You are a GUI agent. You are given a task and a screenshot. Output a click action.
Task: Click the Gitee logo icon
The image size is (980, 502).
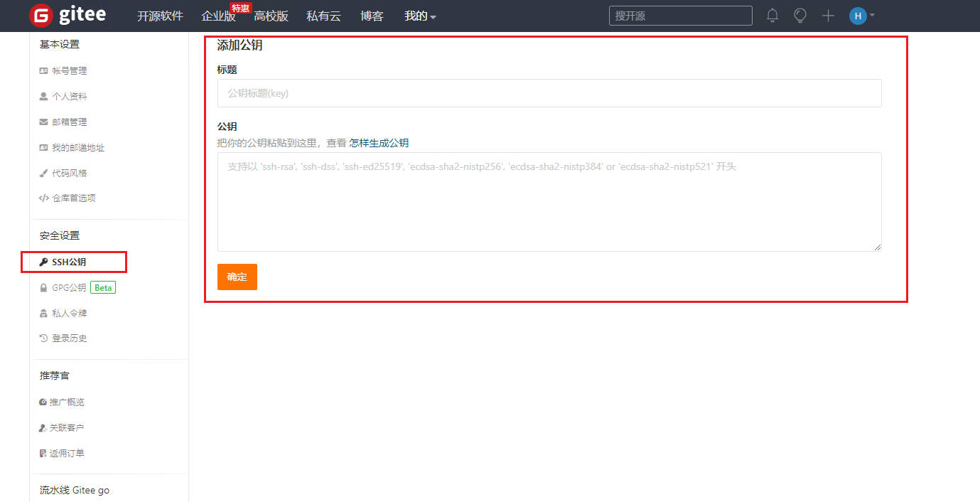pyautogui.click(x=42, y=15)
